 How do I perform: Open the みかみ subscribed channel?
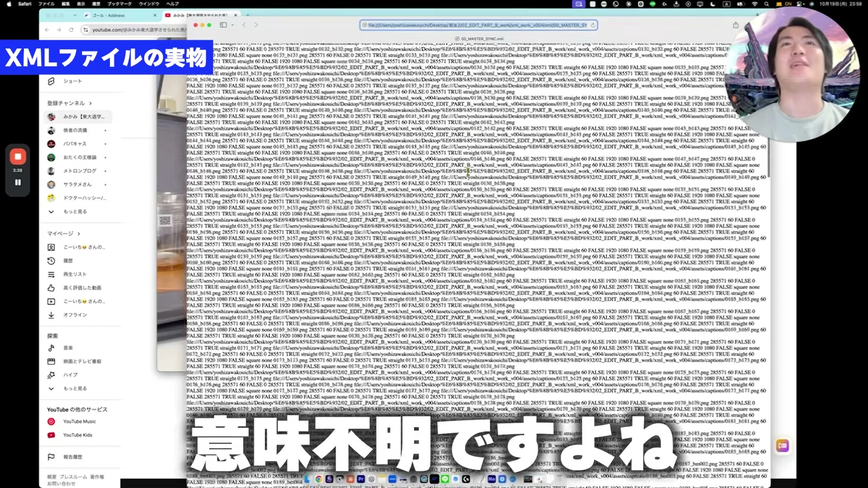click(x=79, y=117)
